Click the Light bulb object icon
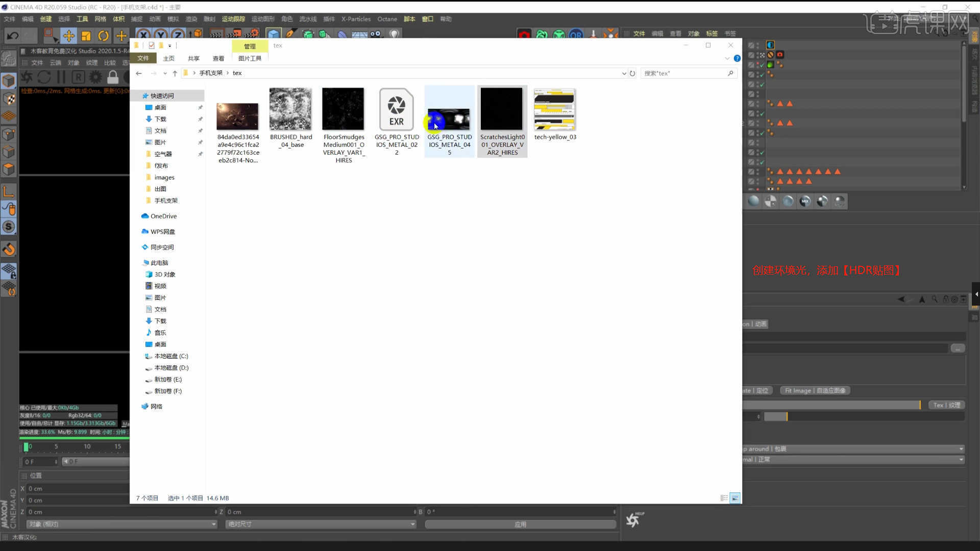The width and height of the screenshot is (980, 551). pos(394,34)
